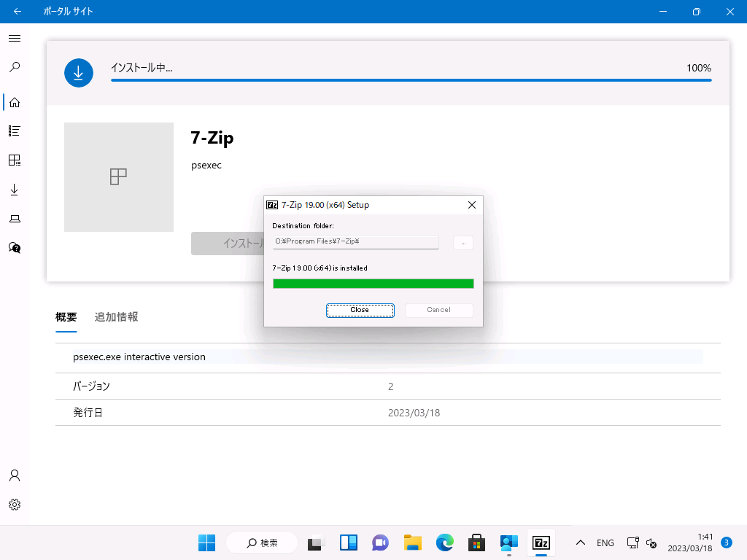Launch 7-Zip from the taskbar

[x=541, y=542]
